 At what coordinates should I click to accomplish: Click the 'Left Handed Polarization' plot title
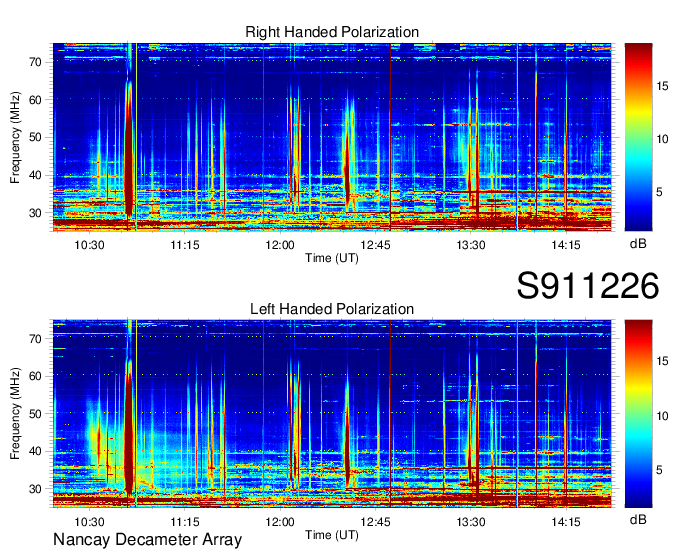point(332,309)
